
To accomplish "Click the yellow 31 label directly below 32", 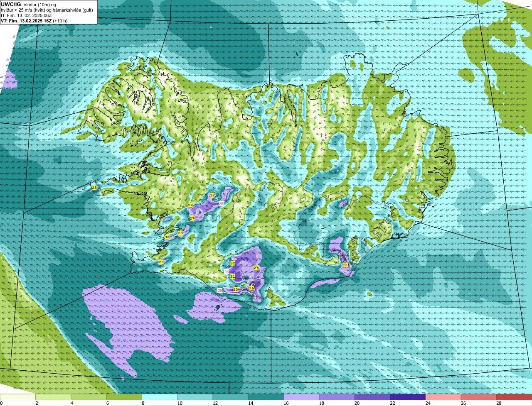I will click(233, 276).
